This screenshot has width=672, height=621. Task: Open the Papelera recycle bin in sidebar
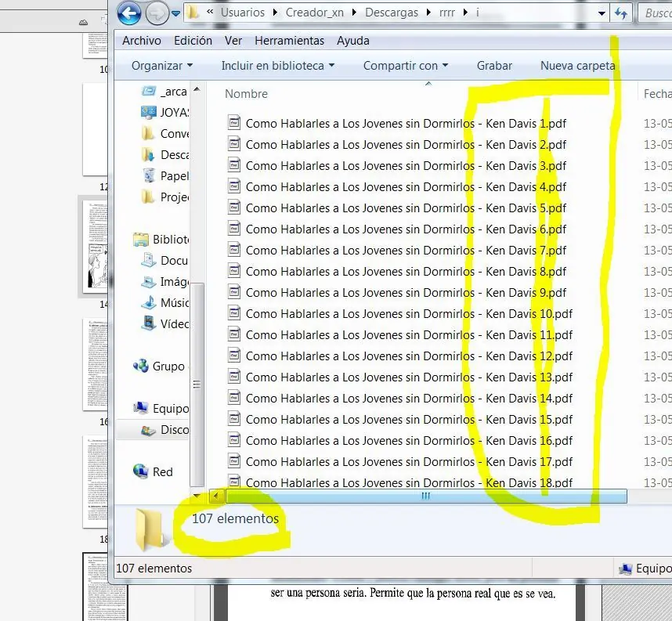click(165, 175)
